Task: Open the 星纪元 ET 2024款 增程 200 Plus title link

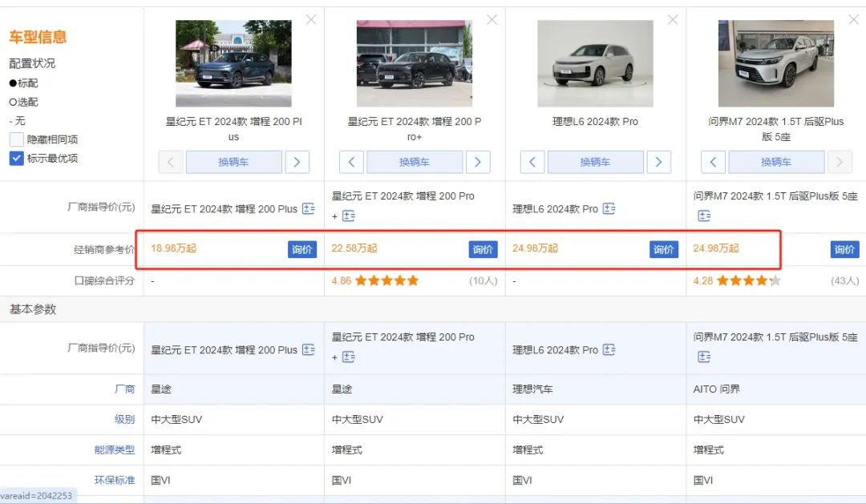Action: 233,129
